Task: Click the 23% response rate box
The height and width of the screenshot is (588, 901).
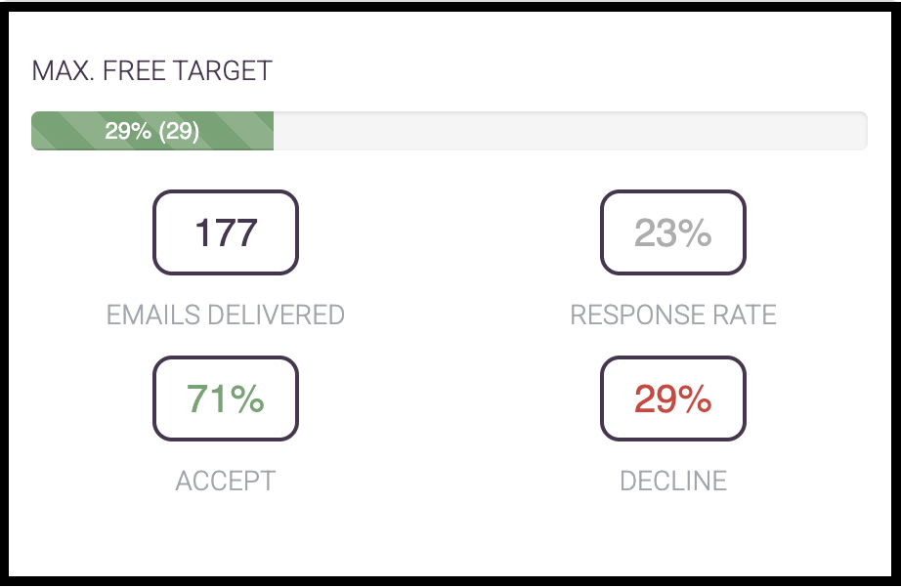Action: coord(673,232)
